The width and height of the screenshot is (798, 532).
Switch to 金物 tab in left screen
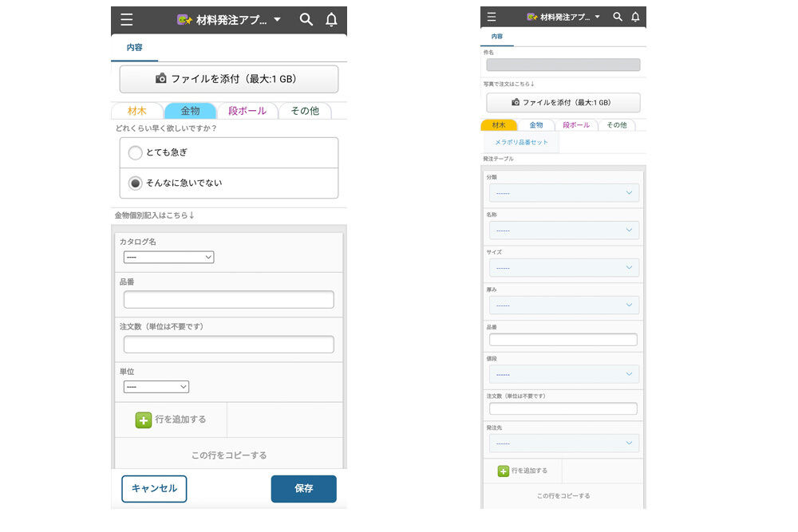pos(191,111)
